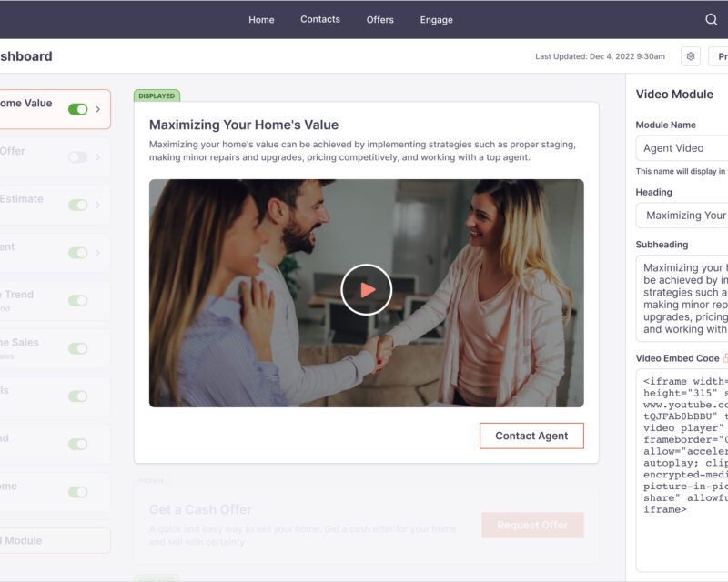Toggle the Trend module switch
Image resolution: width=728 pixels, height=582 pixels.
tap(78, 300)
